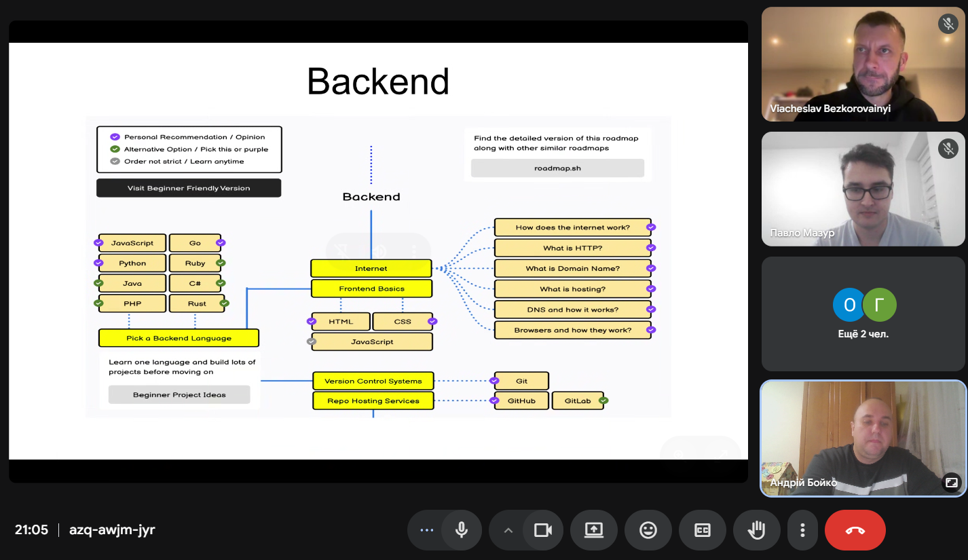Image resolution: width=968 pixels, height=560 pixels.
Task: Open picture-in-picture on Андрій Бойко's tile
Action: click(952, 482)
